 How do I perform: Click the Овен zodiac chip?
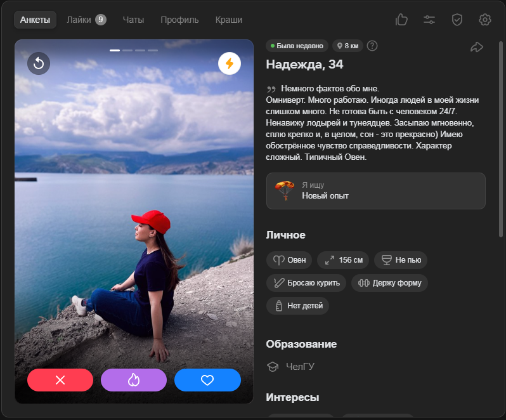point(289,260)
